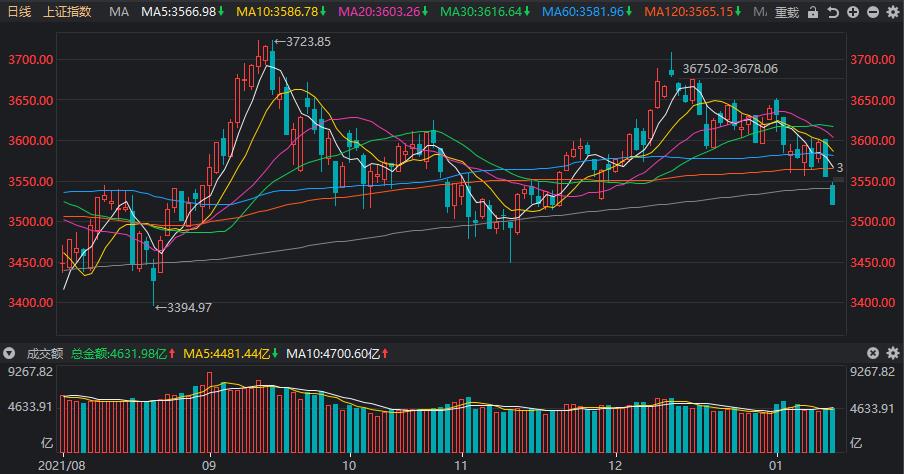
Task: Expand the 成交额 indicator dropdown arrow
Action: coord(10,353)
